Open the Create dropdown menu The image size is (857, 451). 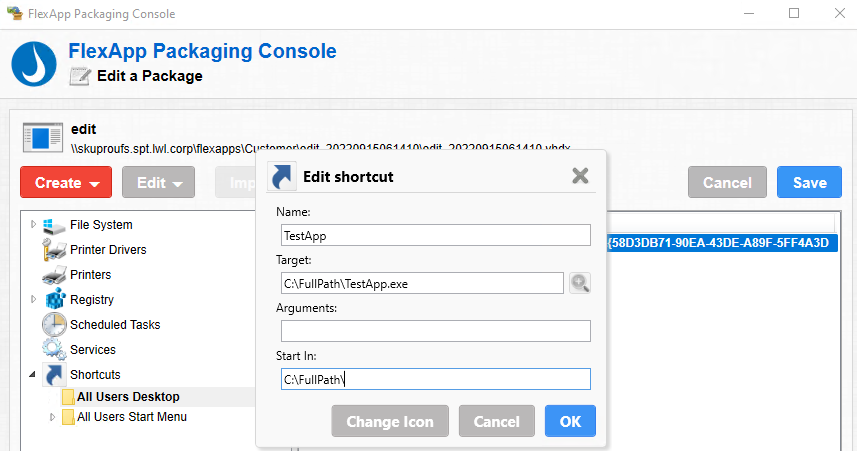tap(66, 183)
